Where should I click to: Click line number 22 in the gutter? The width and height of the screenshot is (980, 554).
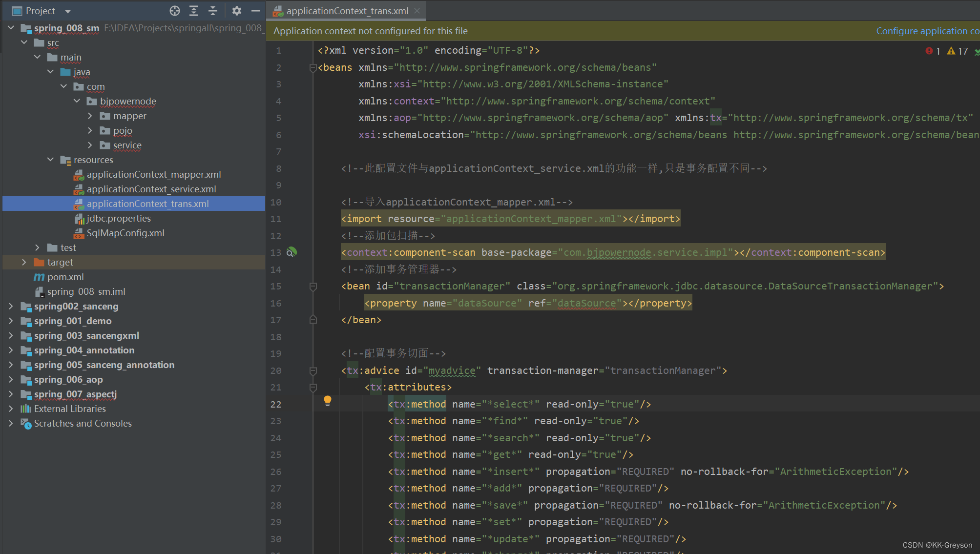(276, 405)
